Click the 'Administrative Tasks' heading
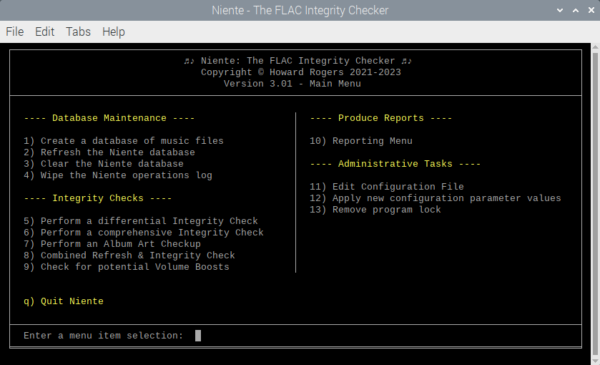The width and height of the screenshot is (600, 365). [395, 164]
